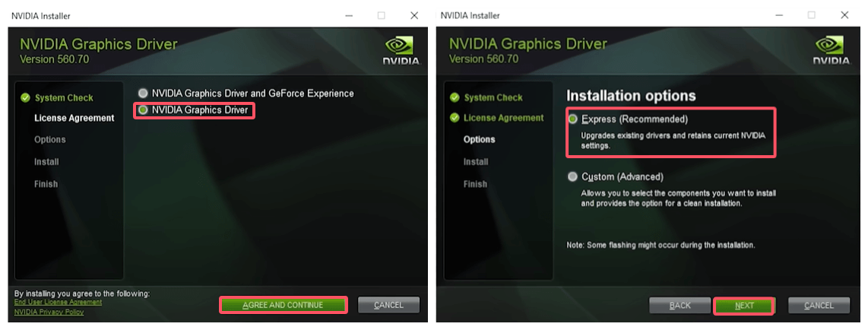The height and width of the screenshot is (330, 868).
Task: Click the highlighted Options step in the sidebar
Action: 479,140
